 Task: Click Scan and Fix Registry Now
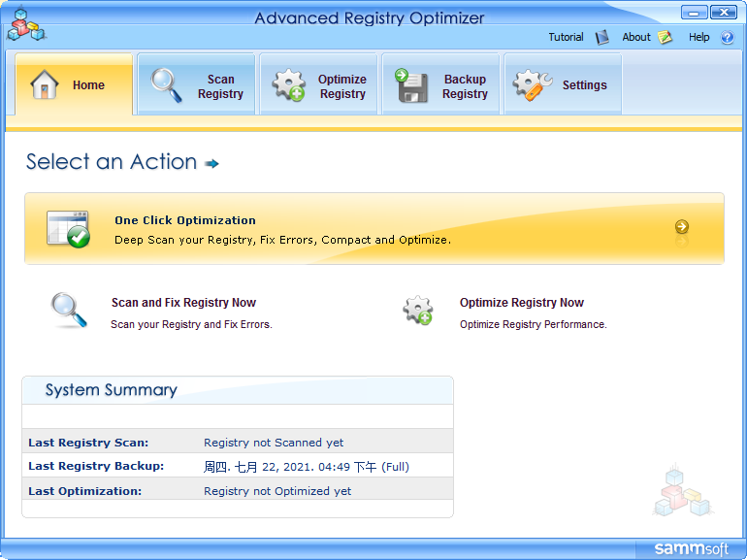(183, 303)
